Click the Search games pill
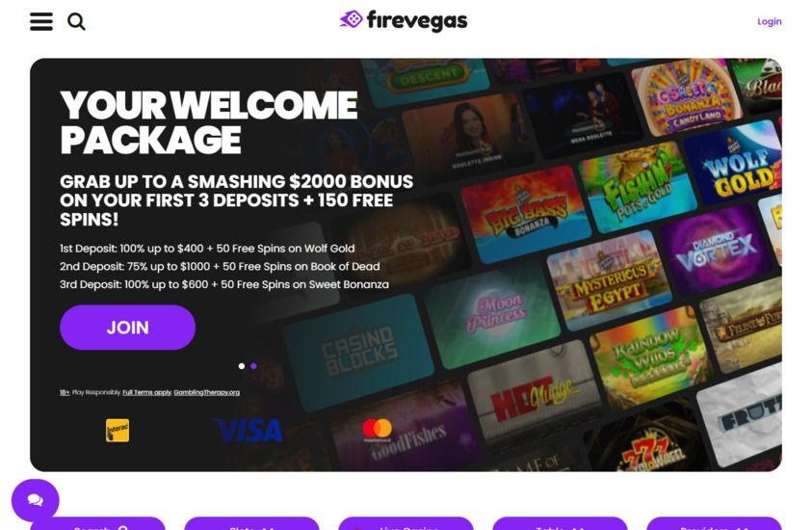 (x=98, y=523)
